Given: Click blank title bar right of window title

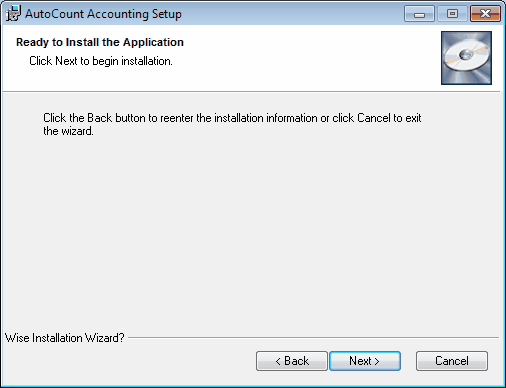Looking at the screenshot, I should pyautogui.click(x=292, y=14).
